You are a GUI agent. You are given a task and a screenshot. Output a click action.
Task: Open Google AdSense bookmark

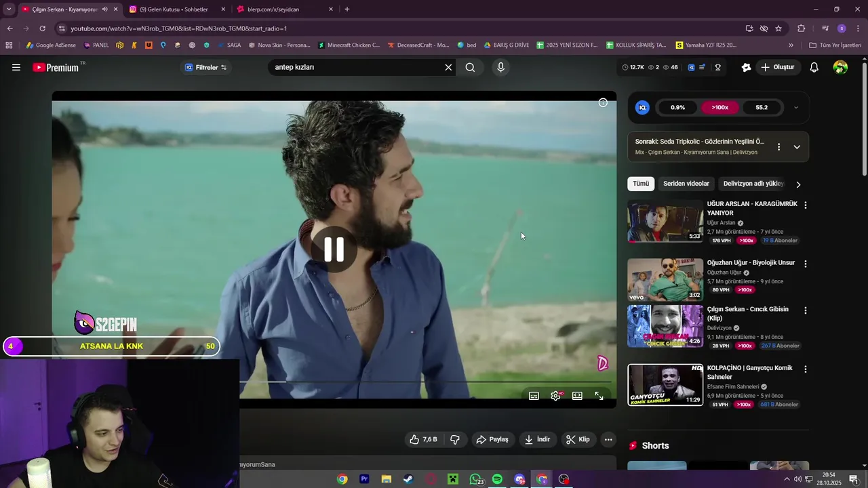[x=51, y=45]
